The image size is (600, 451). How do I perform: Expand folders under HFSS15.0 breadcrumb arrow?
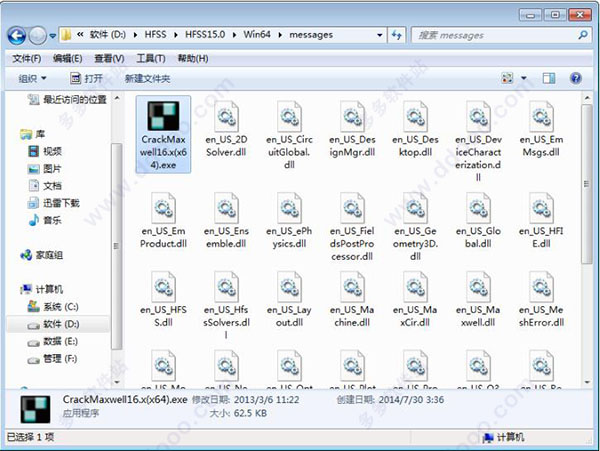click(234, 35)
